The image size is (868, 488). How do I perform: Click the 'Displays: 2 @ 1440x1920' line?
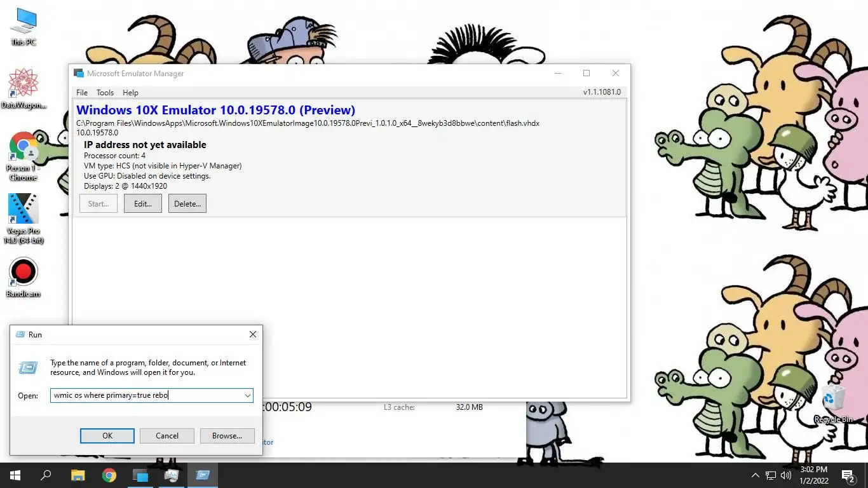coord(125,186)
